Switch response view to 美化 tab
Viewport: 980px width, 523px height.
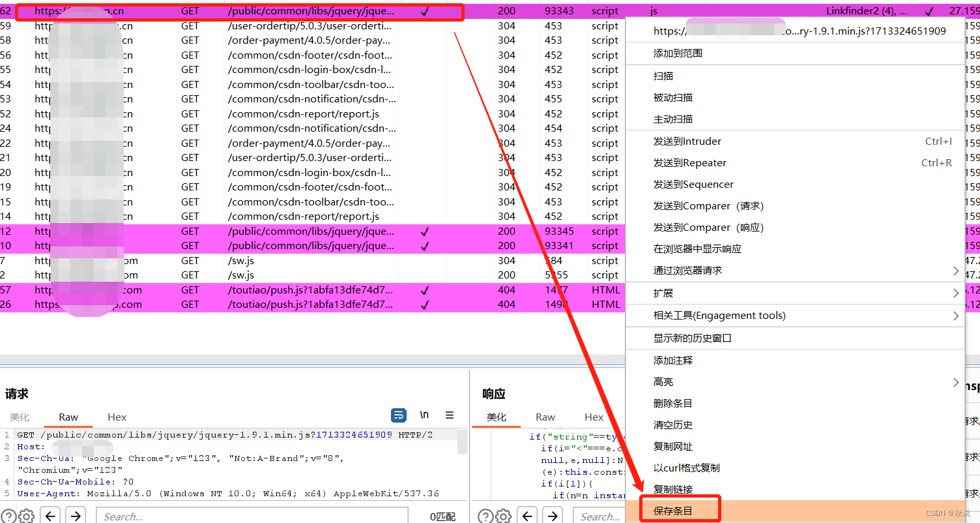[x=497, y=417]
